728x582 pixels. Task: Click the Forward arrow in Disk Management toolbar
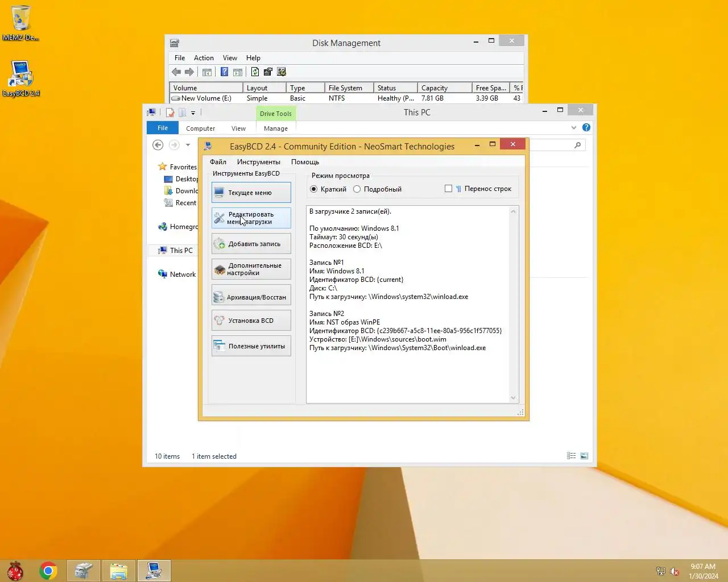[189, 72]
